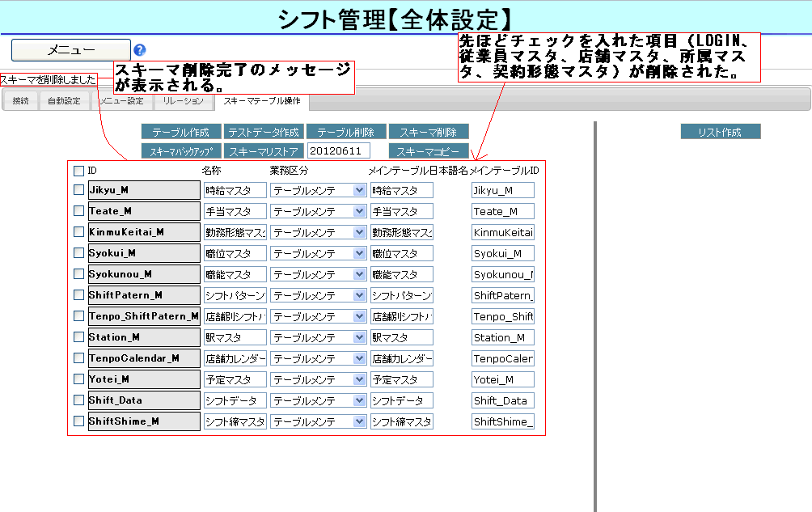Tick the ShiftShime_M row checkbox

click(x=78, y=421)
